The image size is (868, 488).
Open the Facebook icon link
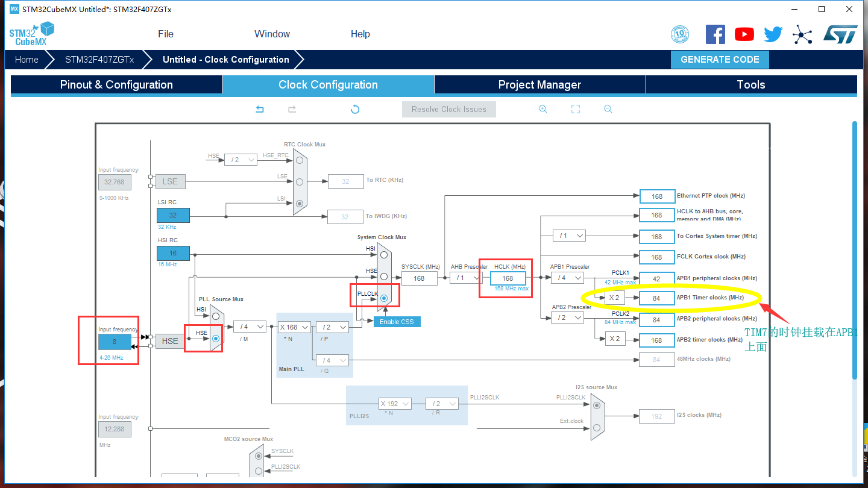click(x=715, y=34)
